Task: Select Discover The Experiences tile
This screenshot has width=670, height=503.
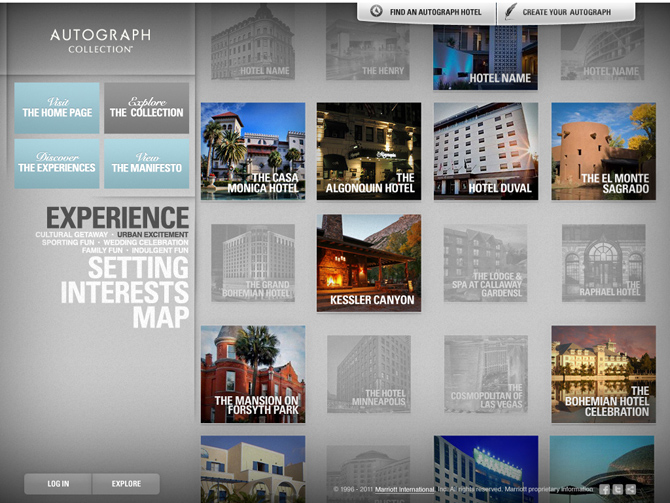Action: (x=57, y=163)
